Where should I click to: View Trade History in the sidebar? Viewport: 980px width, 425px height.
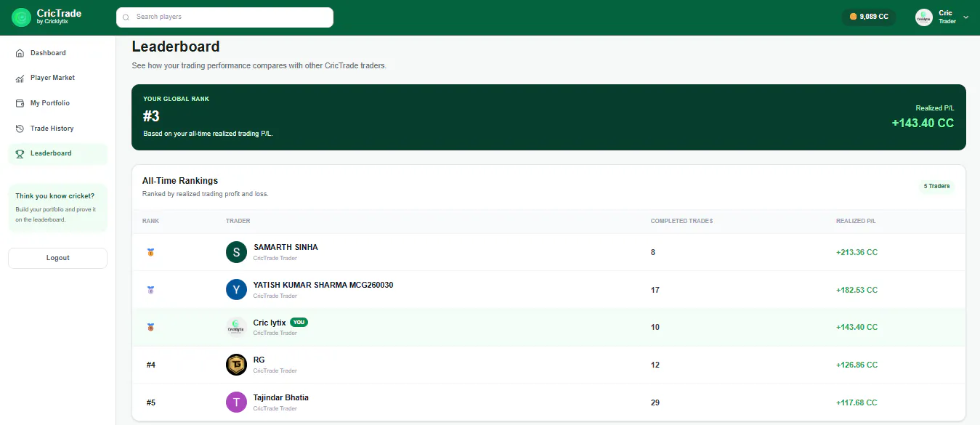[57, 129]
